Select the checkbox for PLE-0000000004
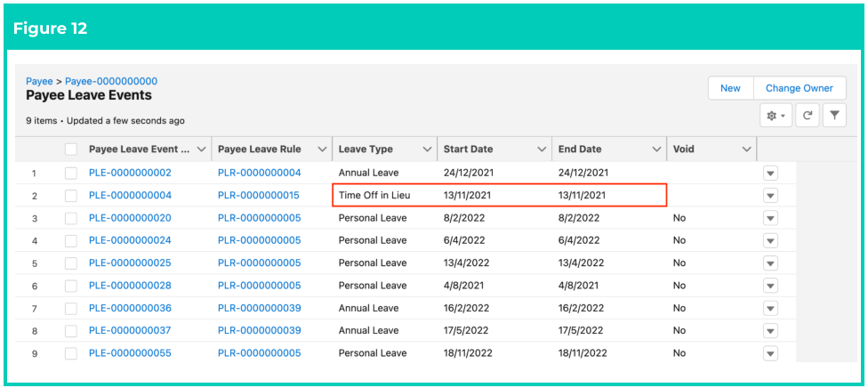This screenshot has width=868, height=388. (x=71, y=196)
